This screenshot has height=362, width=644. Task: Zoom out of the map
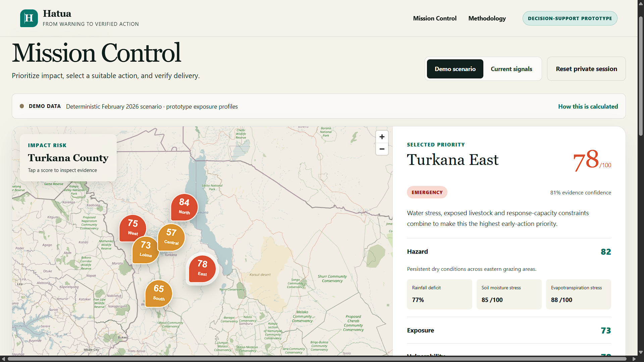click(x=382, y=149)
